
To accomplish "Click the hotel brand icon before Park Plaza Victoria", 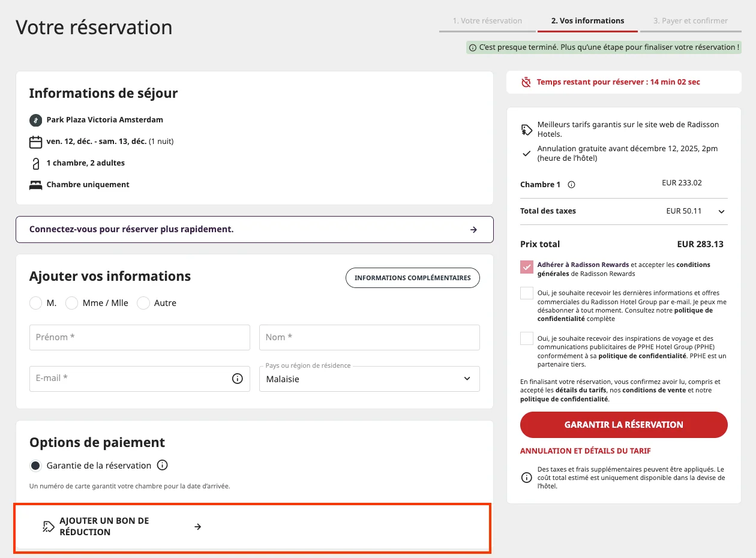I will (x=35, y=119).
